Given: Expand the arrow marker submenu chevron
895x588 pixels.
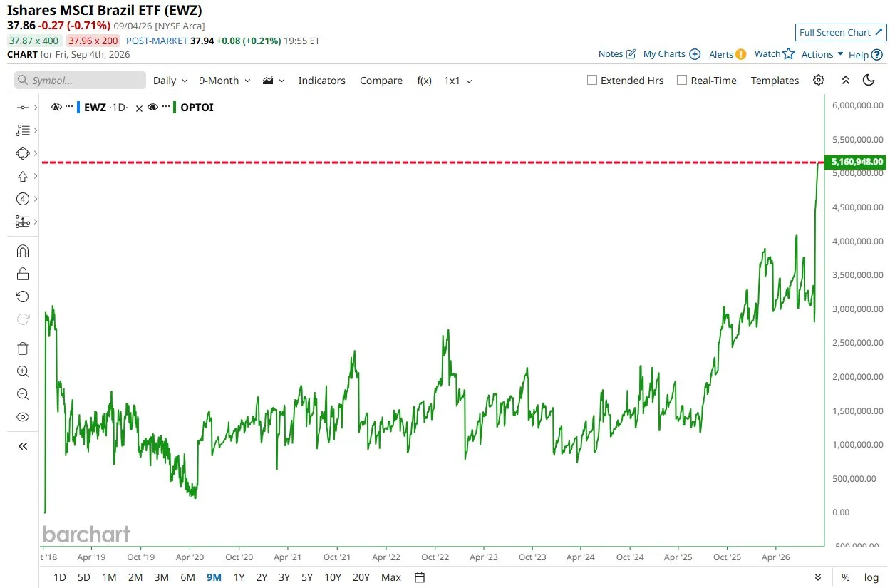Looking at the screenshot, I should click(36, 176).
